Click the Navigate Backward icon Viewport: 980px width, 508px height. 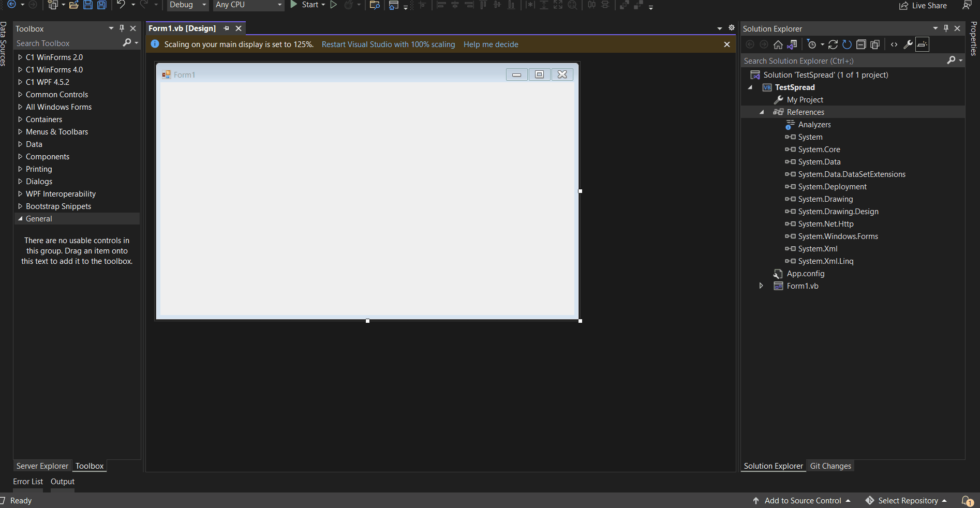(11, 4)
